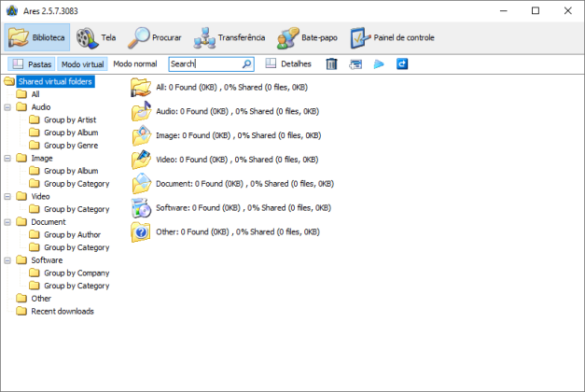Switch to Modo normal view
585x392 pixels.
pyautogui.click(x=135, y=63)
